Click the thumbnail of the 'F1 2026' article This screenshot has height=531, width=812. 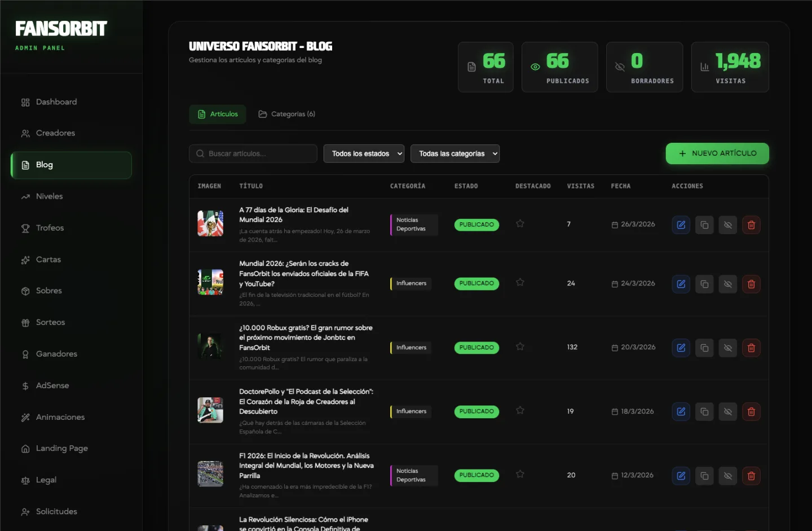click(210, 474)
